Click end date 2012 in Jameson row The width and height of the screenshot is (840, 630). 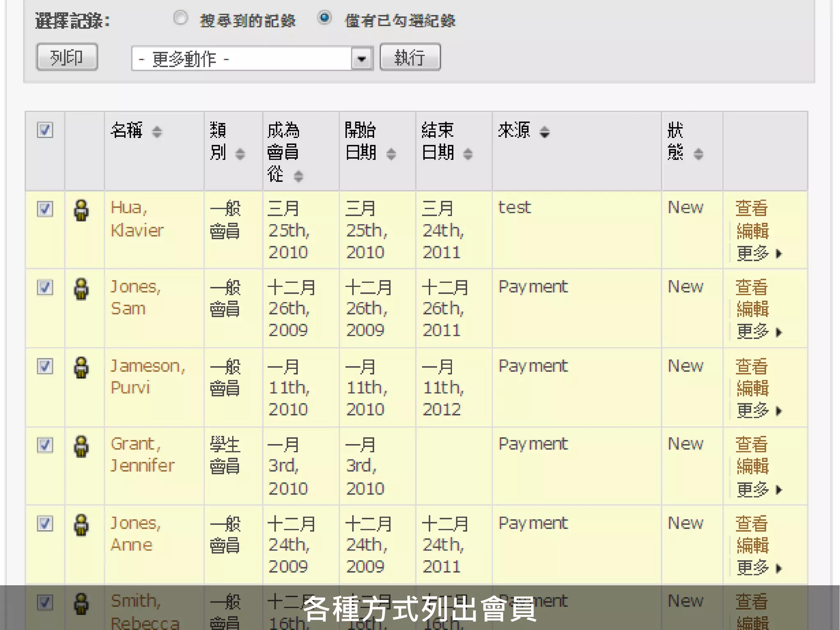click(442, 410)
